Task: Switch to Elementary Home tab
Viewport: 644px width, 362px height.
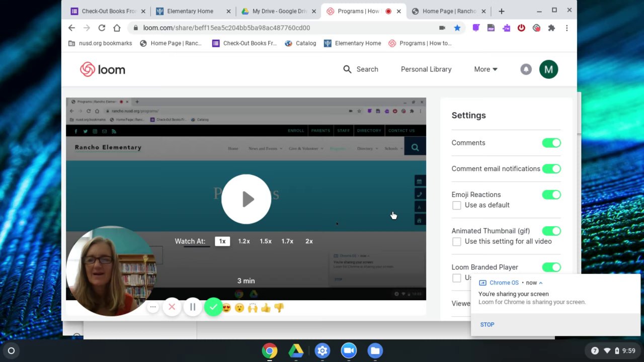Action: tap(194, 11)
